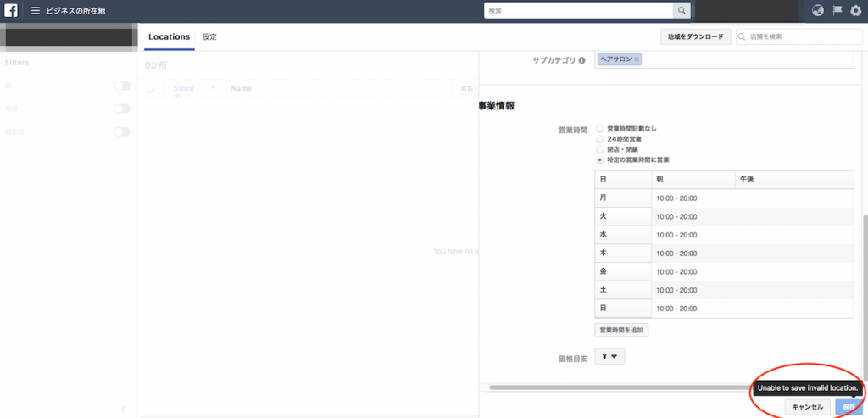This screenshot has width=868, height=418.
Task: Select 閉店・閉鎖 radio option
Action: coord(599,149)
